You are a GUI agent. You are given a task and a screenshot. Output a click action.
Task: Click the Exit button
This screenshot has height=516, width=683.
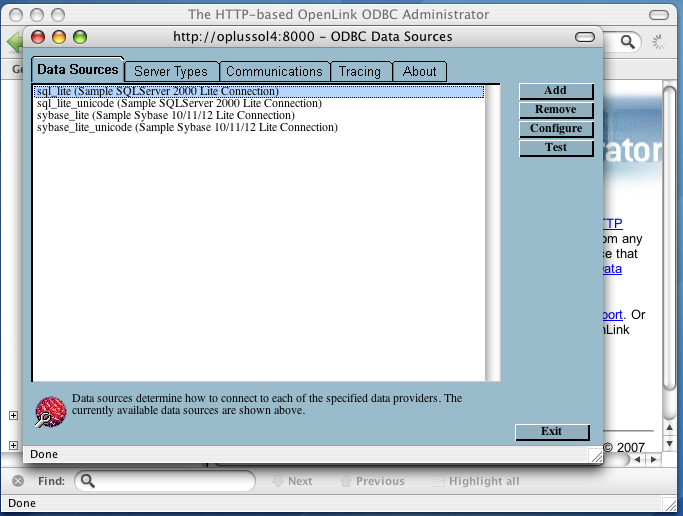tap(551, 432)
